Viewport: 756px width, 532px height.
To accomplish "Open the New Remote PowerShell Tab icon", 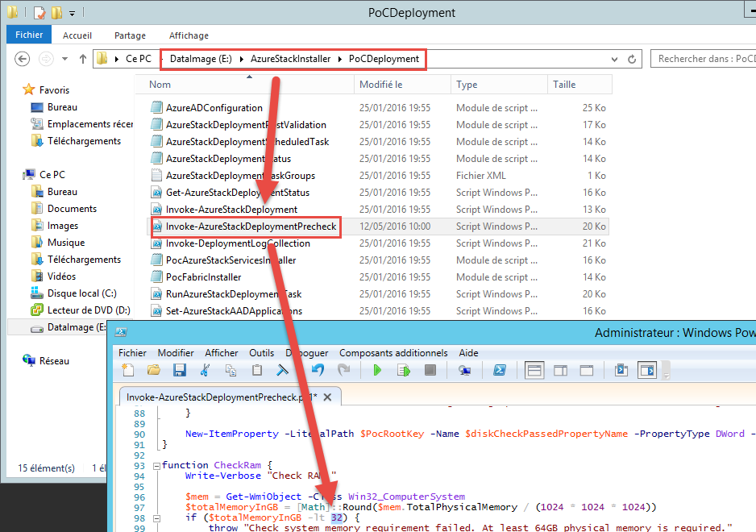I will tap(465, 371).
